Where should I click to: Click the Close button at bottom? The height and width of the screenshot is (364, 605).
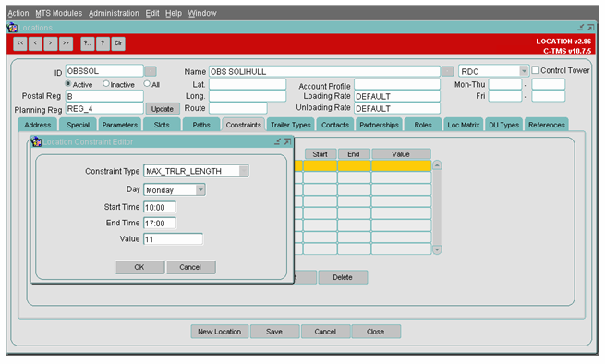(x=376, y=331)
